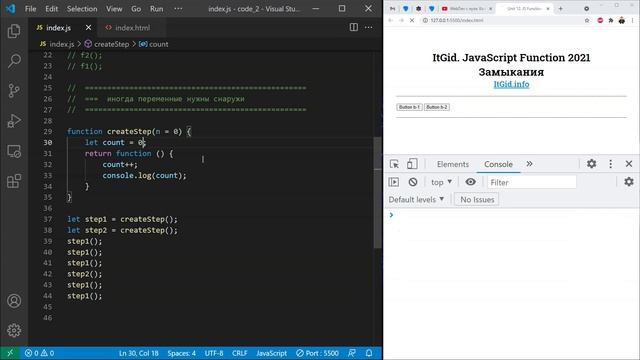Open the Edit menu
Viewport: 640px width, 360px height.
click(x=51, y=9)
